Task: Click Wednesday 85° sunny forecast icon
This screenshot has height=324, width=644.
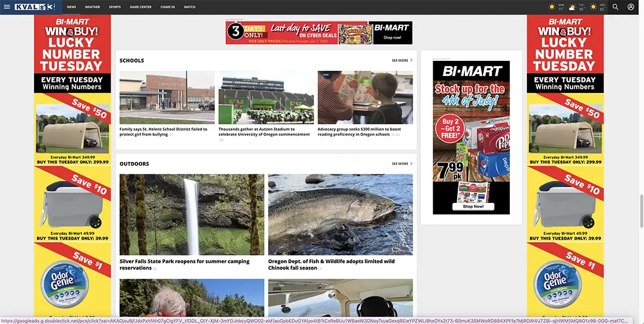Action: tap(593, 7)
